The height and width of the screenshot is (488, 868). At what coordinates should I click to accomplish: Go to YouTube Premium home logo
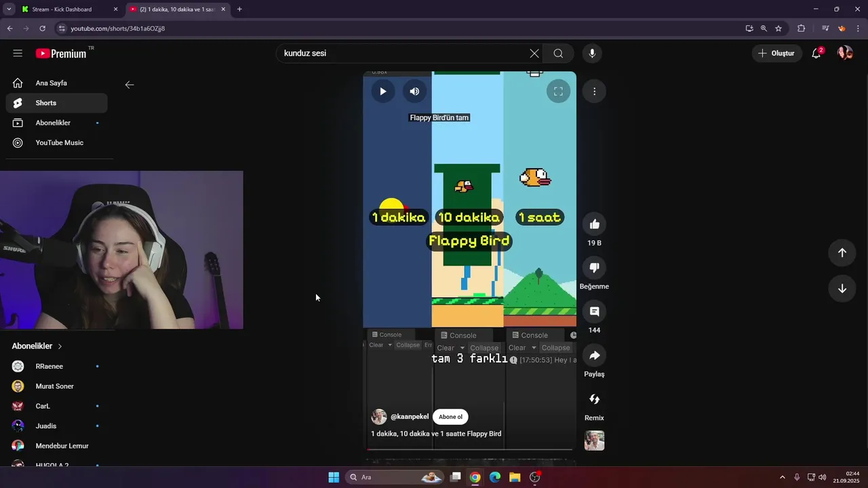62,54
